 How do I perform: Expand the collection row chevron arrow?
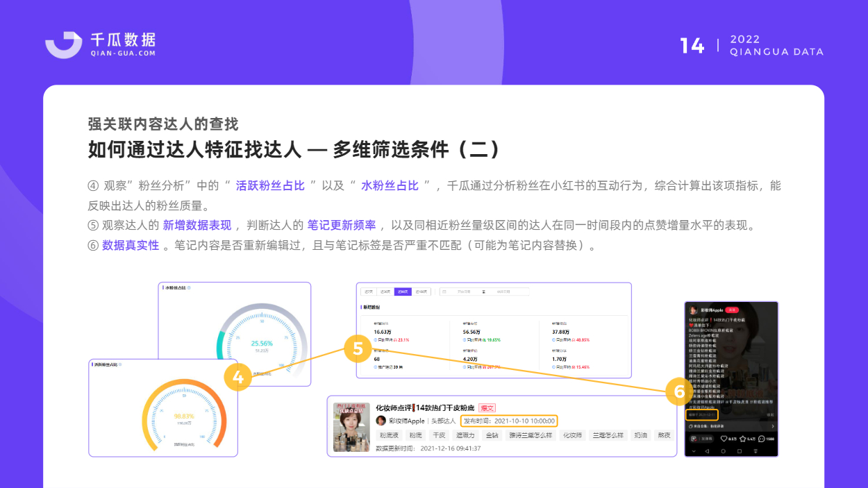773,426
